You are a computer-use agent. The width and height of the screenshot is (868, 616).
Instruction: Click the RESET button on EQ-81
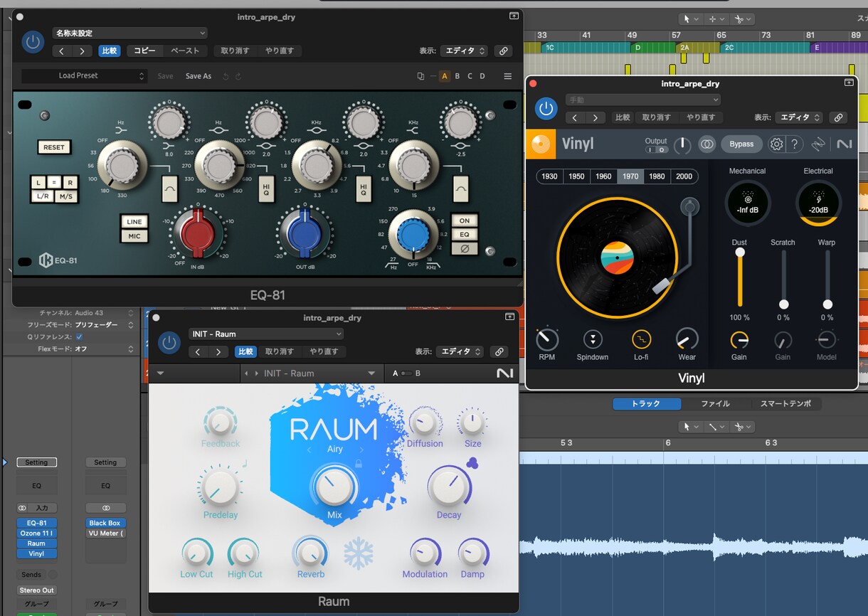[54, 147]
